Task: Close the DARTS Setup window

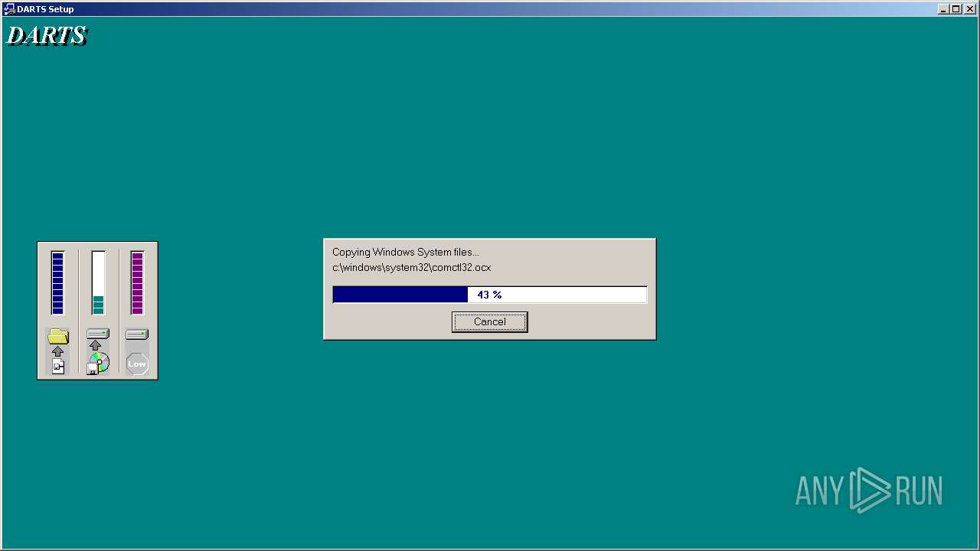Action: click(970, 9)
